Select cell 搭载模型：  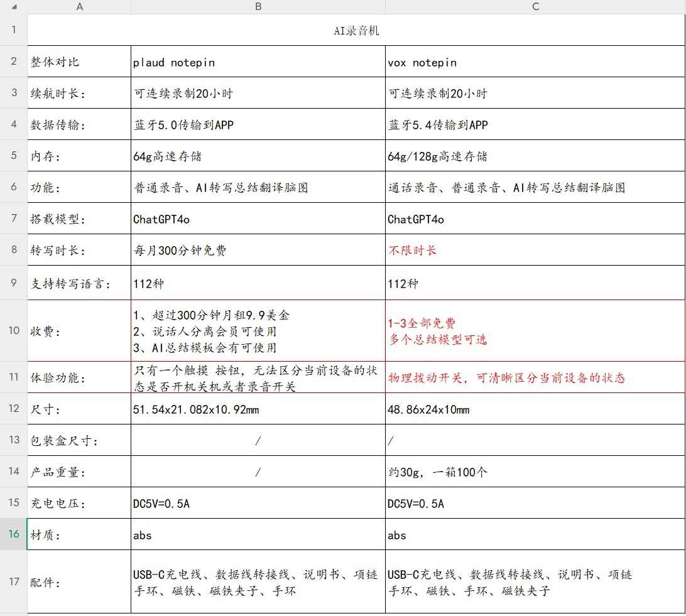pyautogui.click(x=79, y=219)
